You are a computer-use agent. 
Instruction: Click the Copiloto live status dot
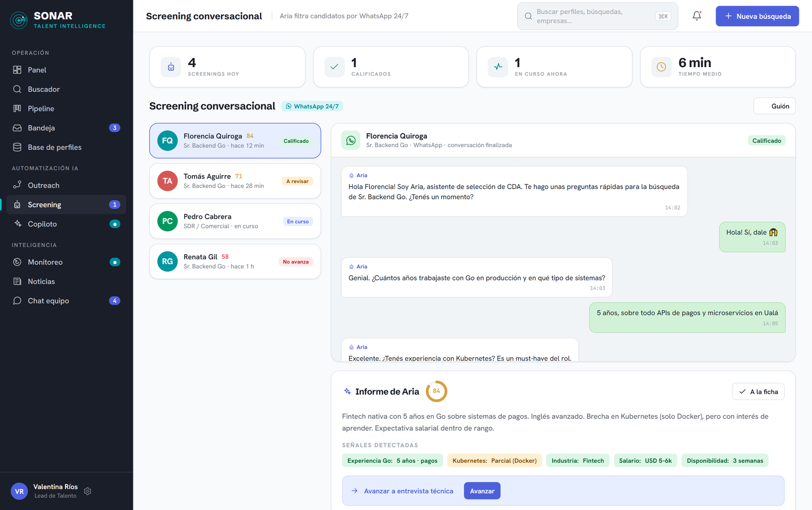tap(115, 224)
